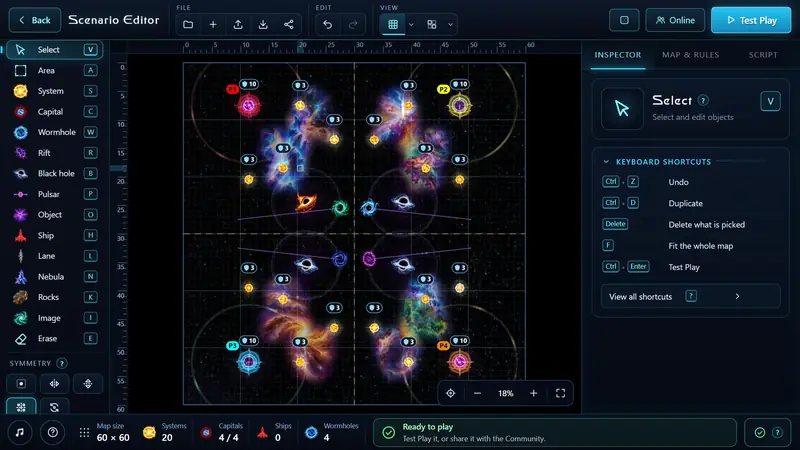This screenshot has height=450, width=800.
Task: Toggle the overlay view button
Action: [432, 24]
